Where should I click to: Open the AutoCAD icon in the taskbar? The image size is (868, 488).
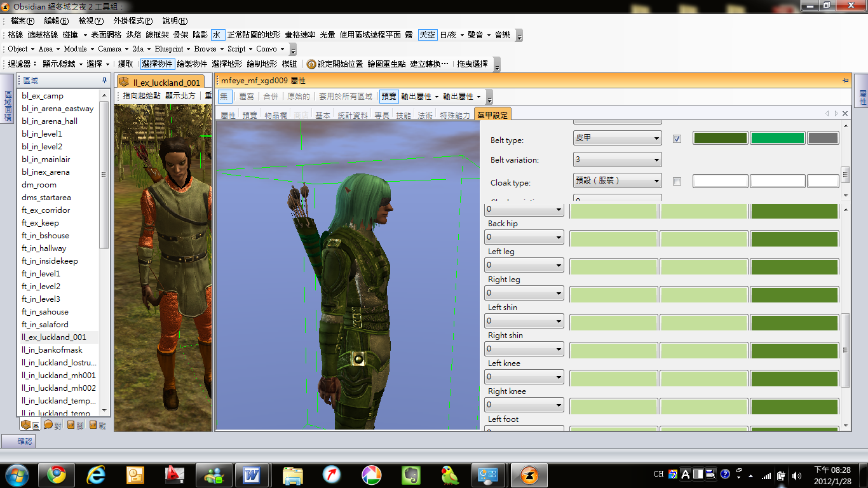(174, 475)
